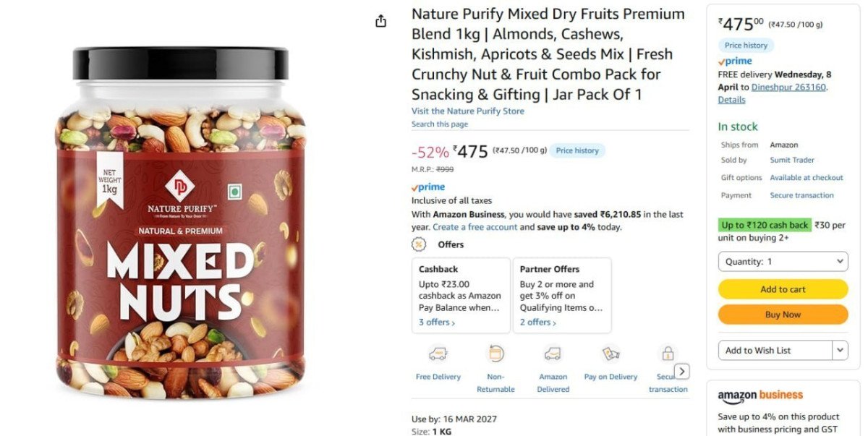Screen dimensions: 868x436
Task: View 3 offers under Cashback
Action: click(435, 322)
